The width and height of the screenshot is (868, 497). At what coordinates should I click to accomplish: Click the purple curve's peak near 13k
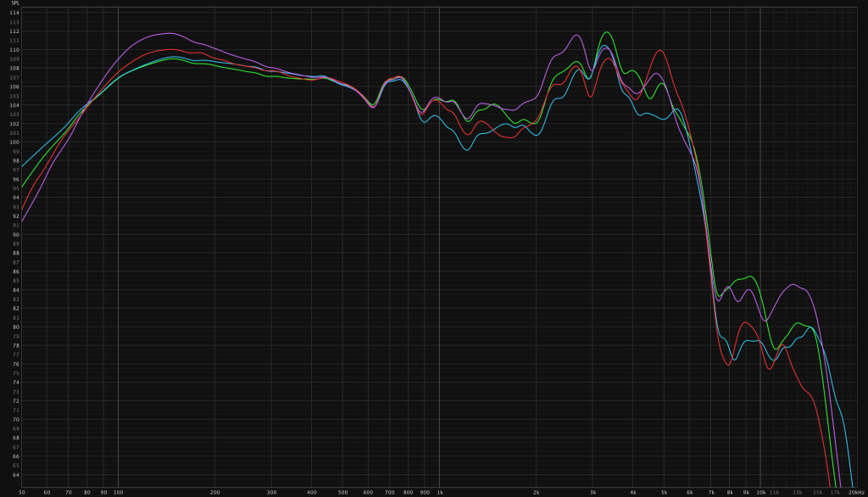point(793,284)
